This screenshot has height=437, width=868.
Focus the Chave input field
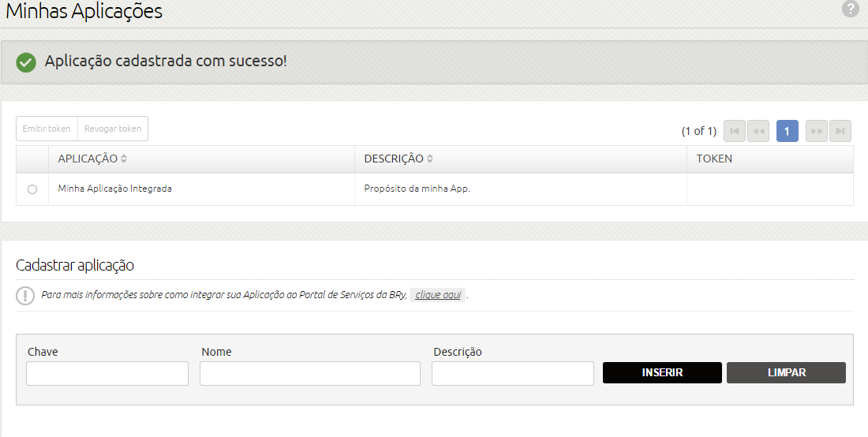click(x=107, y=373)
